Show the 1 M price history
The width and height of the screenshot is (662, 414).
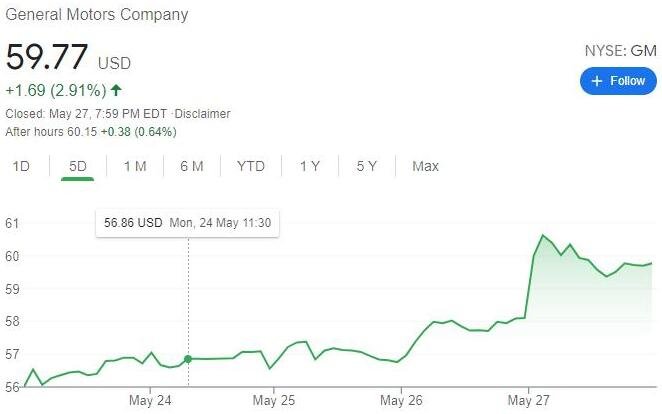point(135,166)
